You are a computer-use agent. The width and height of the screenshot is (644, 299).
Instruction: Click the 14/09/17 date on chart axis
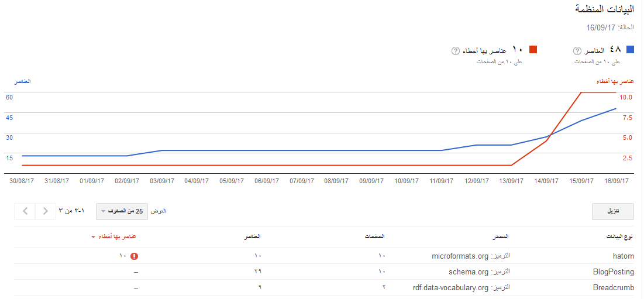pyautogui.click(x=547, y=181)
